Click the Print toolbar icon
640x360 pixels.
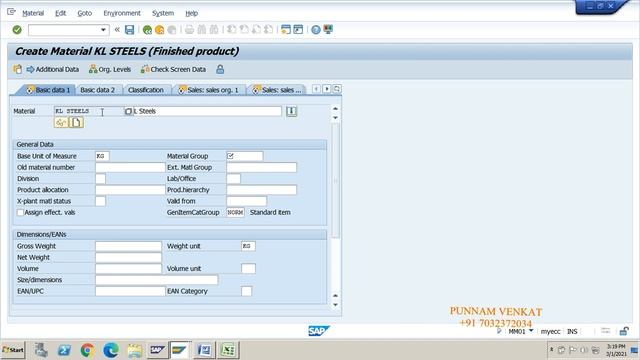click(x=189, y=30)
